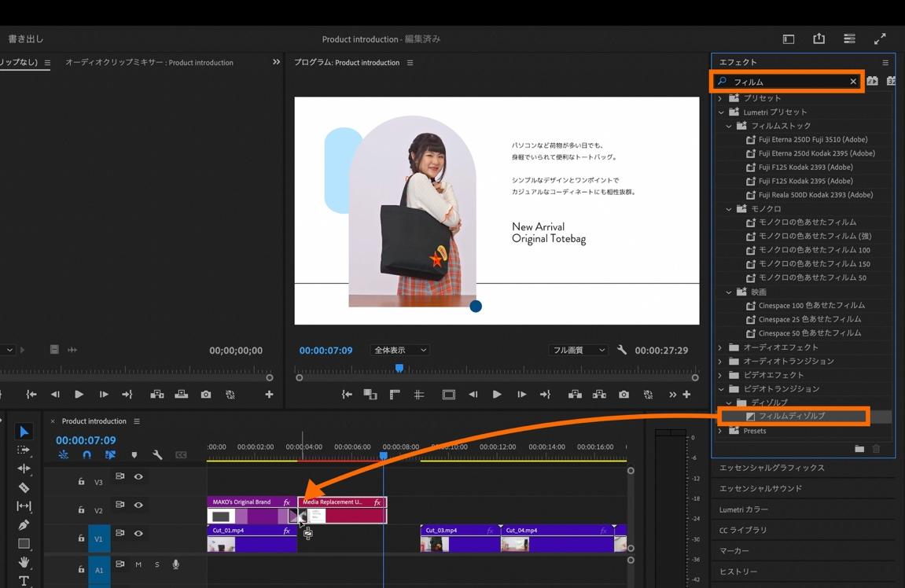Click the share/export icon in the header
This screenshot has width=905, height=588.
pos(819,39)
